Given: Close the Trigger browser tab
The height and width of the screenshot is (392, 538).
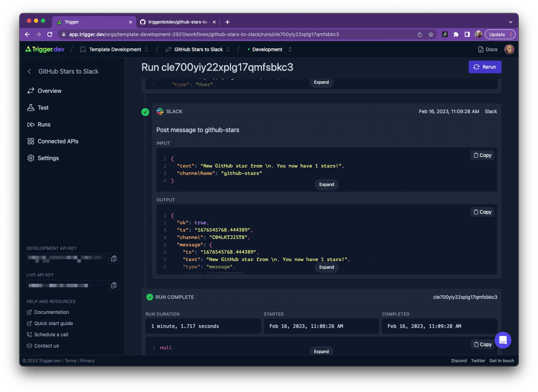Looking at the screenshot, I should (130, 22).
